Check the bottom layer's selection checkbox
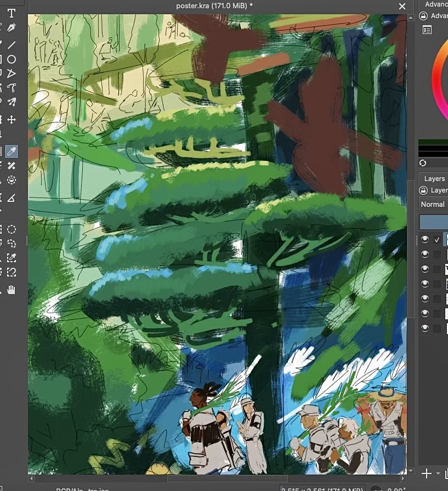 point(437,328)
